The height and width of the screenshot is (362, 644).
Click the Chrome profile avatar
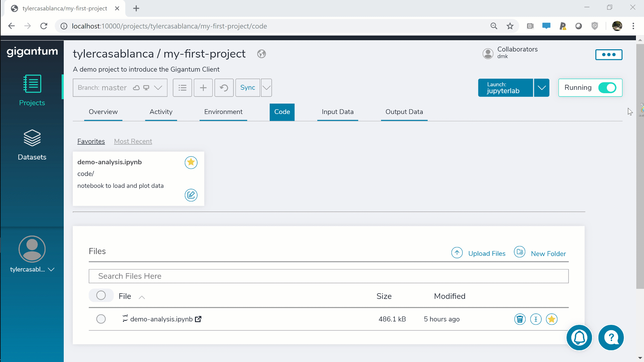point(617,26)
